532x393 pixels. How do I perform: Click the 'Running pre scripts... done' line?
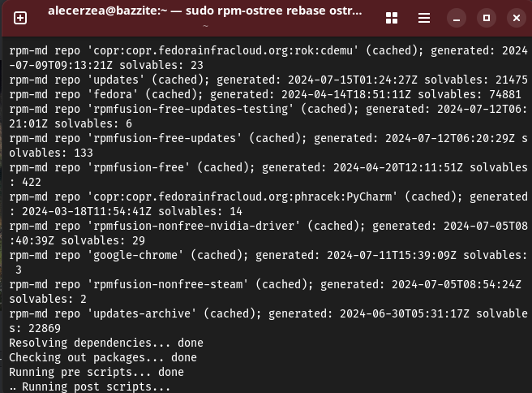pyautogui.click(x=96, y=372)
